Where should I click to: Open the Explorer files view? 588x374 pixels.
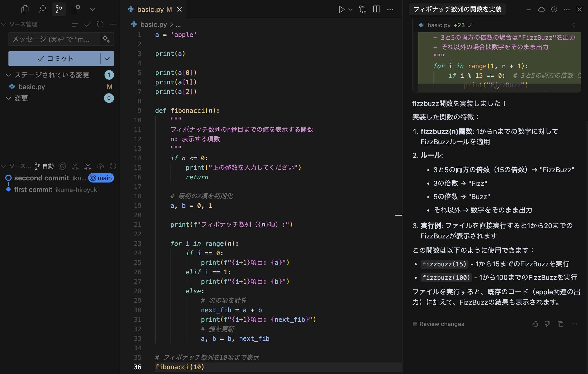click(25, 9)
